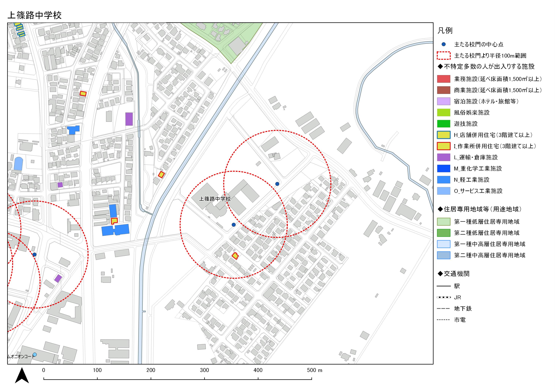Screen dimensions: 555x392
Task: Click the 駅 line symbol in the legend
Action: coord(444,286)
